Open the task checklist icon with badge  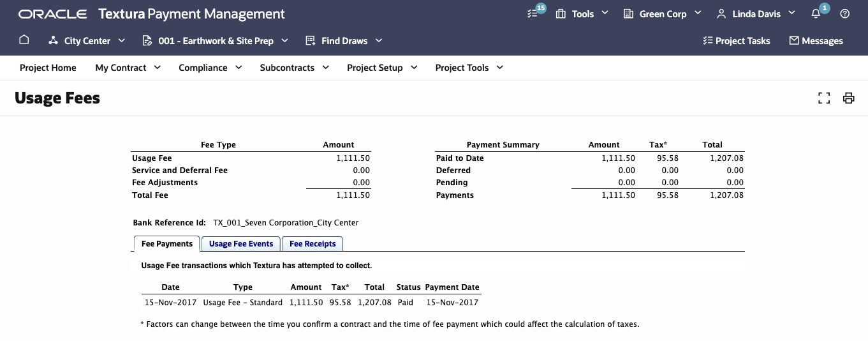(534, 13)
